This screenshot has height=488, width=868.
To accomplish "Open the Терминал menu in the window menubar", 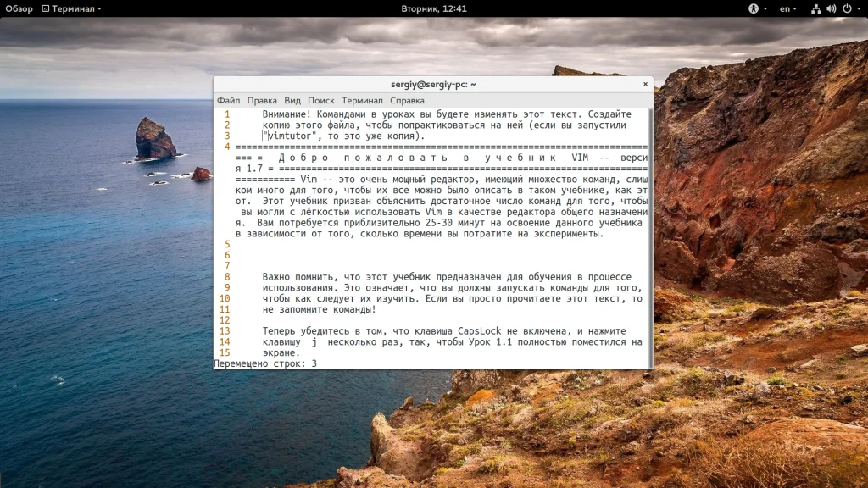I will coord(362,100).
